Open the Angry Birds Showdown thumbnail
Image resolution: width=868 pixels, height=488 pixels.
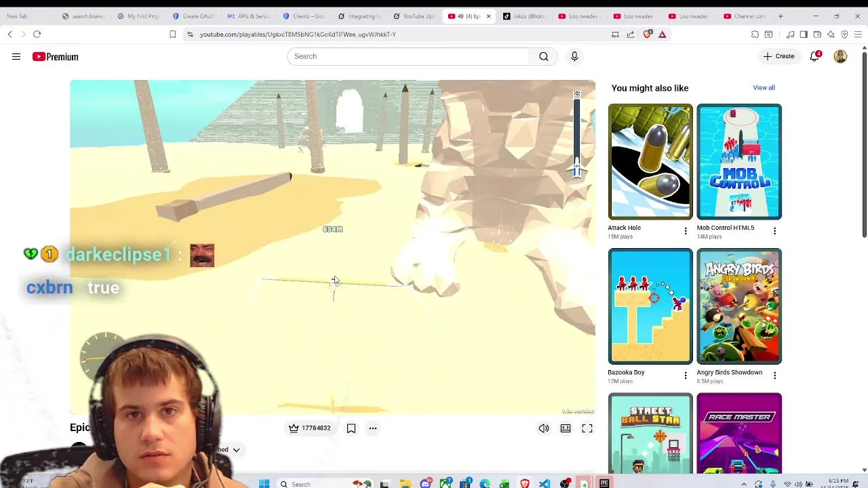click(739, 306)
